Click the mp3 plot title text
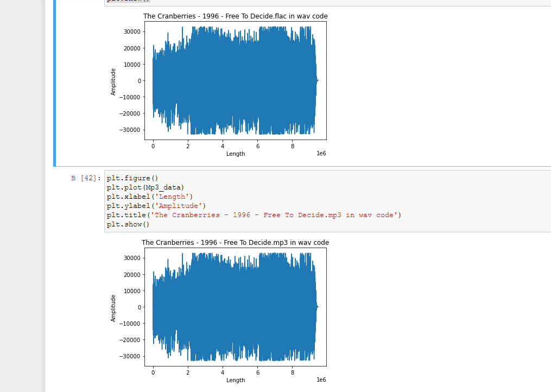 [x=235, y=243]
